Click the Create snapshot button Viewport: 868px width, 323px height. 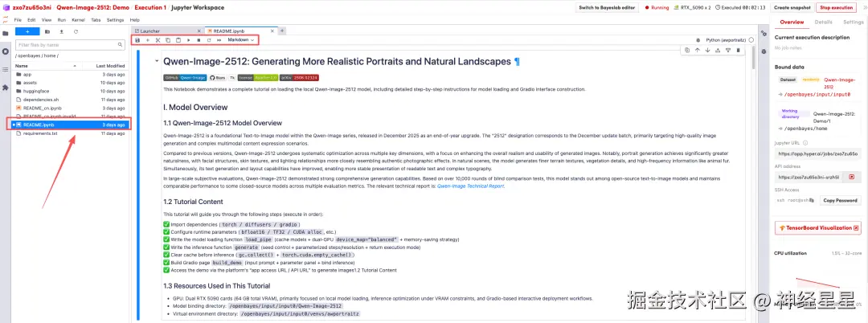(x=792, y=8)
